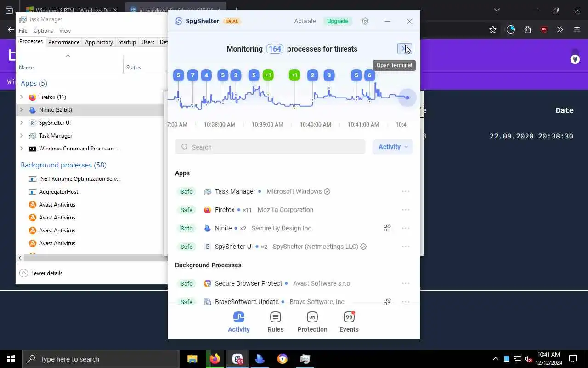Switch to Performance tab in Task Manager
This screenshot has width=588, height=368.
click(64, 42)
